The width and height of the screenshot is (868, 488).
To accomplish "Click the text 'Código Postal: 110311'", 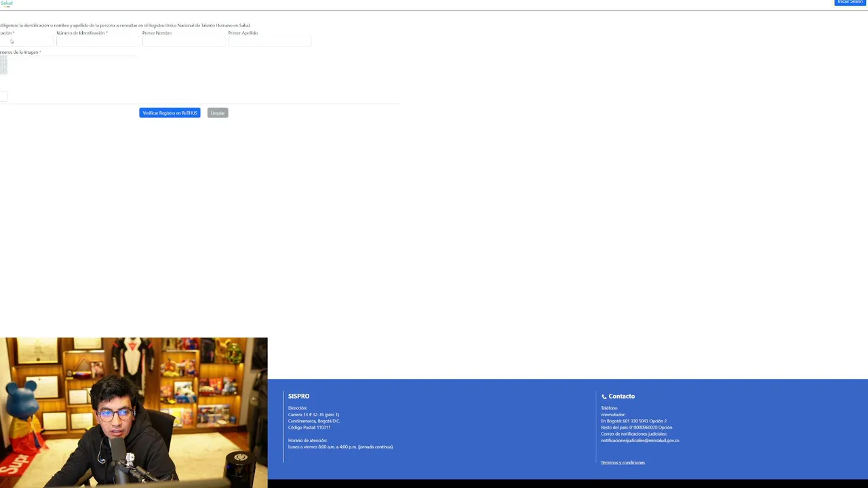I will pos(309,428).
